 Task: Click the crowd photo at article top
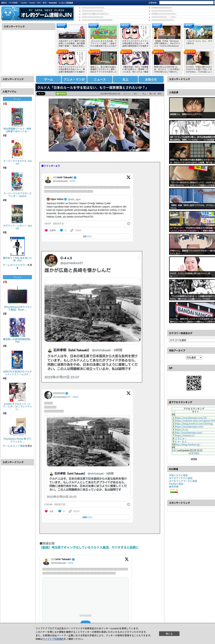(x=99, y=125)
